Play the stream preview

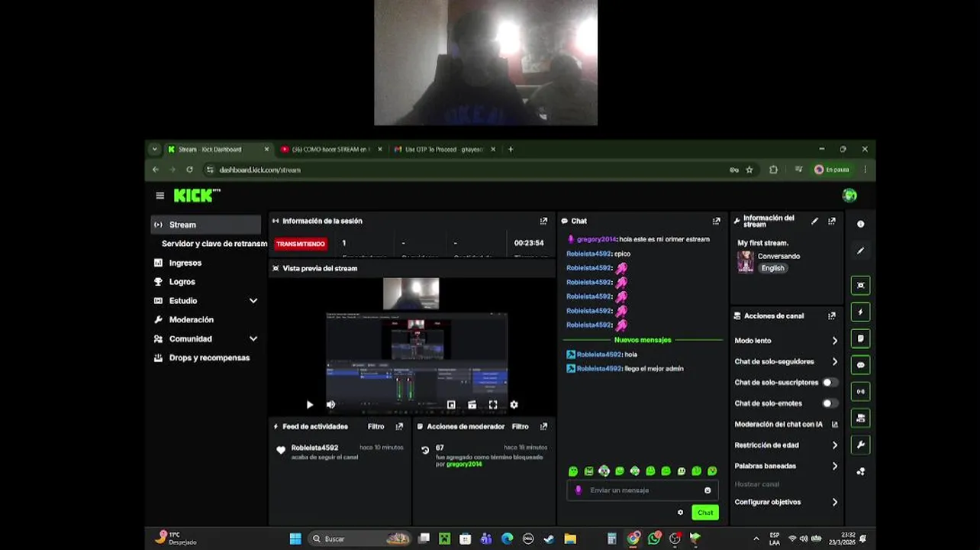pos(309,405)
